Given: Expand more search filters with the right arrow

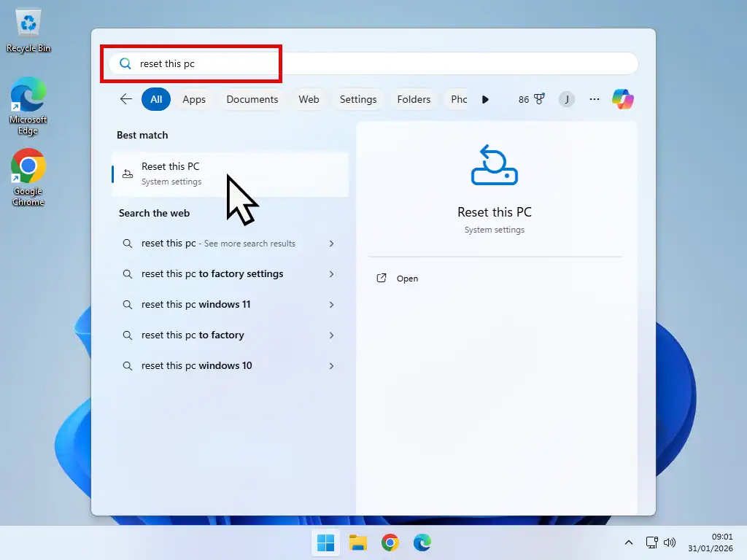Looking at the screenshot, I should tap(486, 99).
